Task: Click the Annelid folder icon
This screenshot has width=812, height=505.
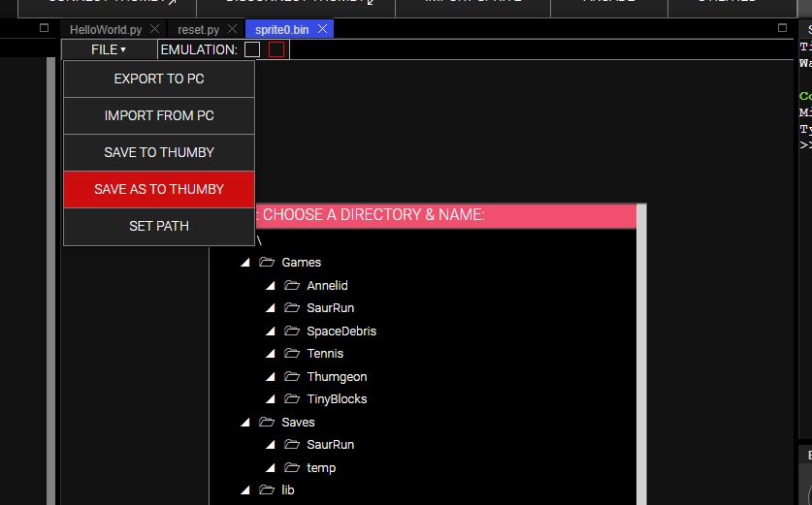Action: tap(291, 286)
